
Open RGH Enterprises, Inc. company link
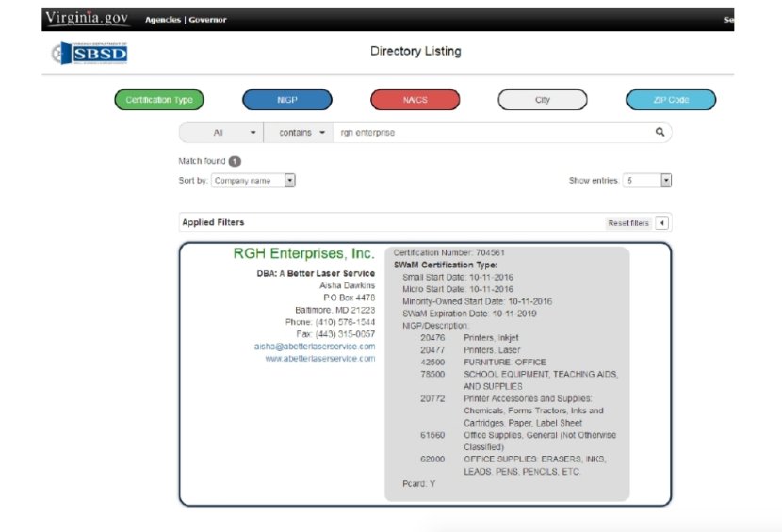click(x=303, y=253)
